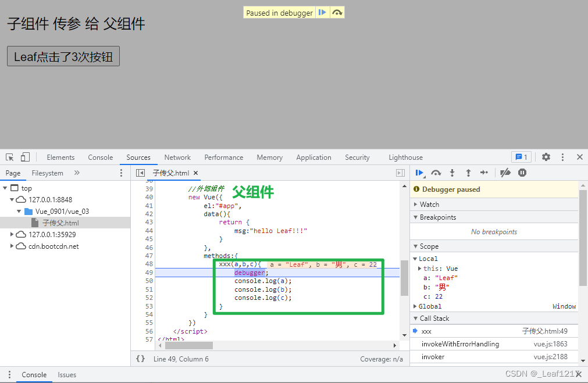Hide the navigator sidebar
The image size is (588, 383).
tap(140, 173)
